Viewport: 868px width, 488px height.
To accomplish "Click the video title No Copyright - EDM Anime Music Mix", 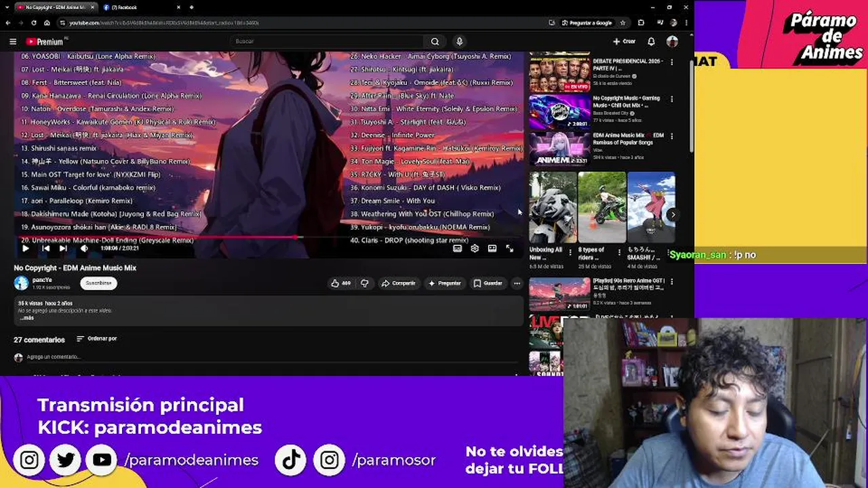I will (75, 268).
